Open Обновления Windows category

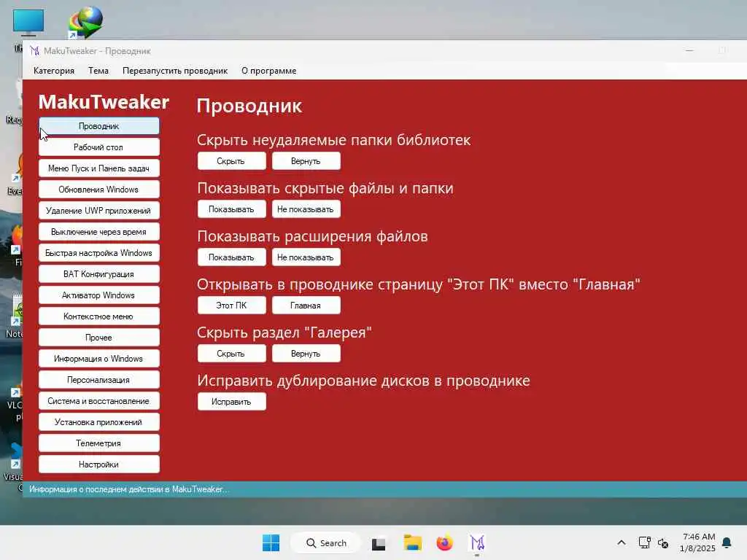point(99,190)
